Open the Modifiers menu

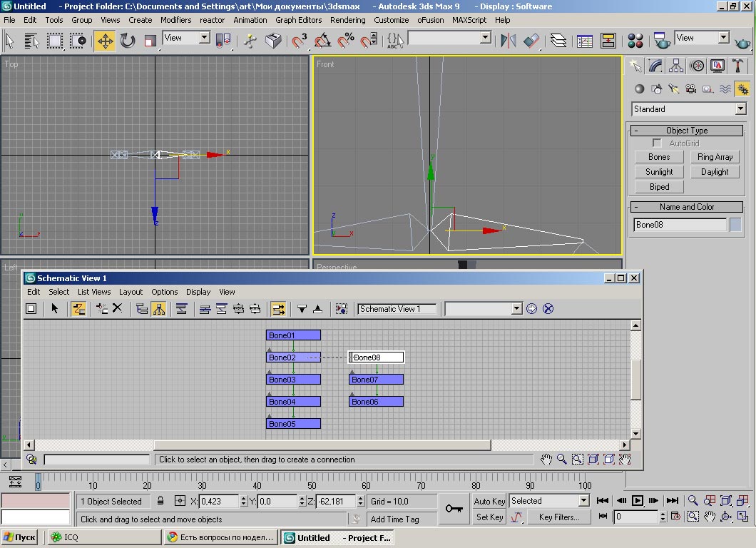tap(175, 20)
